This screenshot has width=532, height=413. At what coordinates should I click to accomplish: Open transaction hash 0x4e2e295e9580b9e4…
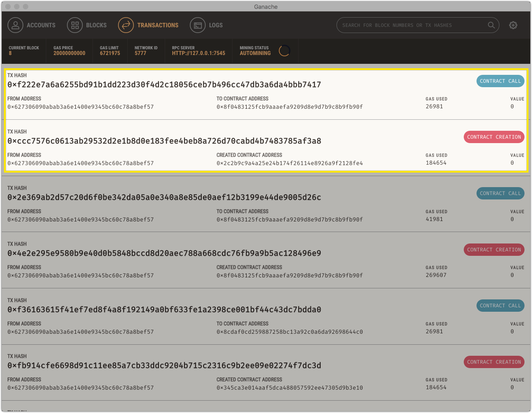click(164, 253)
